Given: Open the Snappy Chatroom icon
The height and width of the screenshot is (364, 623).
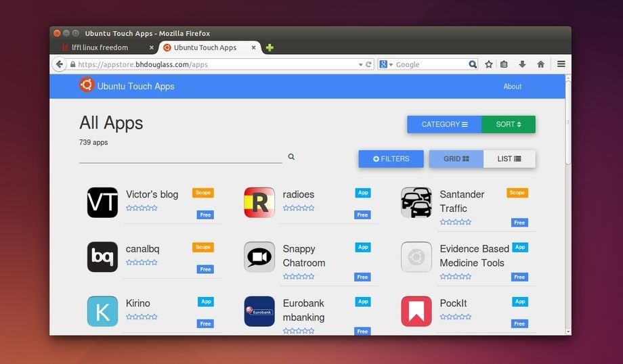Looking at the screenshot, I should coord(259,257).
